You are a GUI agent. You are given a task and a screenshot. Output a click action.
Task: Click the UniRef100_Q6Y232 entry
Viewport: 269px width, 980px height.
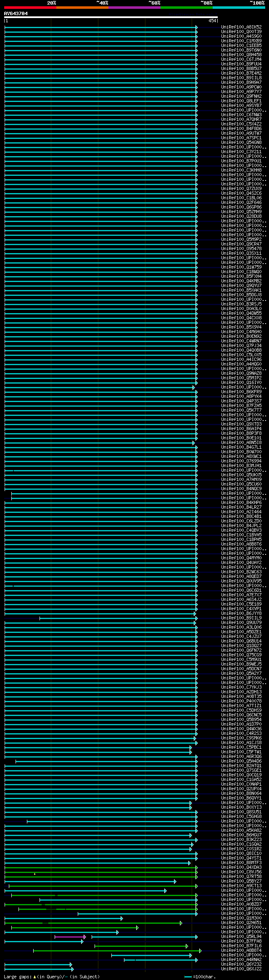coord(241,964)
